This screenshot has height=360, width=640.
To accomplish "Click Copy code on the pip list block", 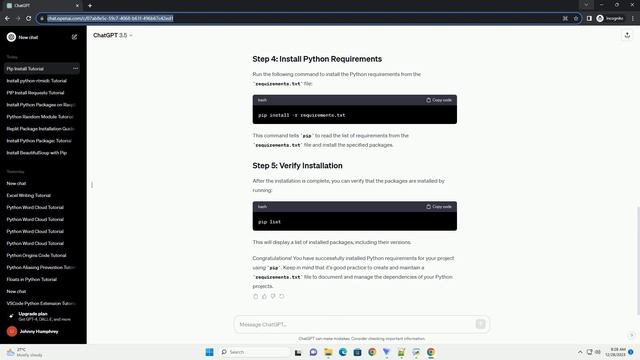I will (x=439, y=207).
